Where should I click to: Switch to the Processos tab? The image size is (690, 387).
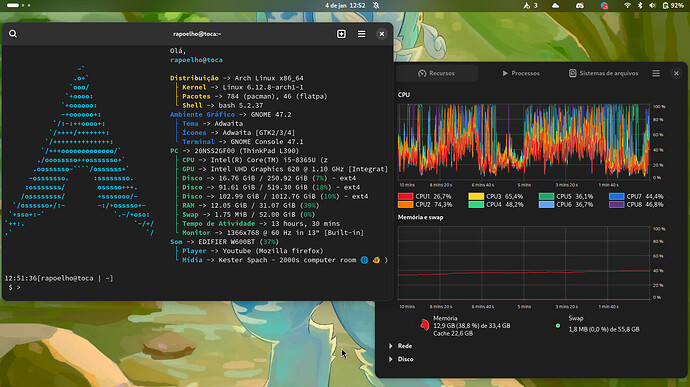[x=521, y=73]
